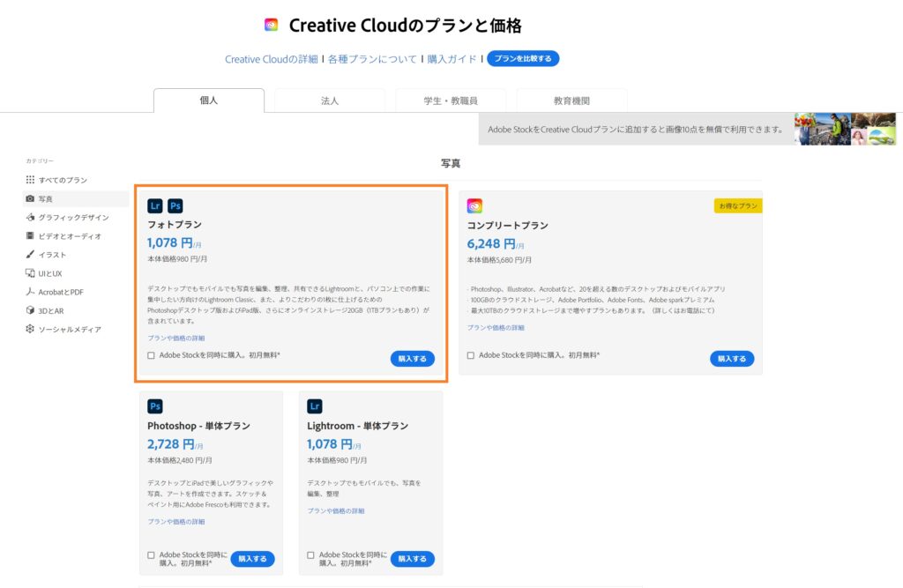Select すべてのプラン category
This screenshot has width=903, height=588.
coord(63,180)
